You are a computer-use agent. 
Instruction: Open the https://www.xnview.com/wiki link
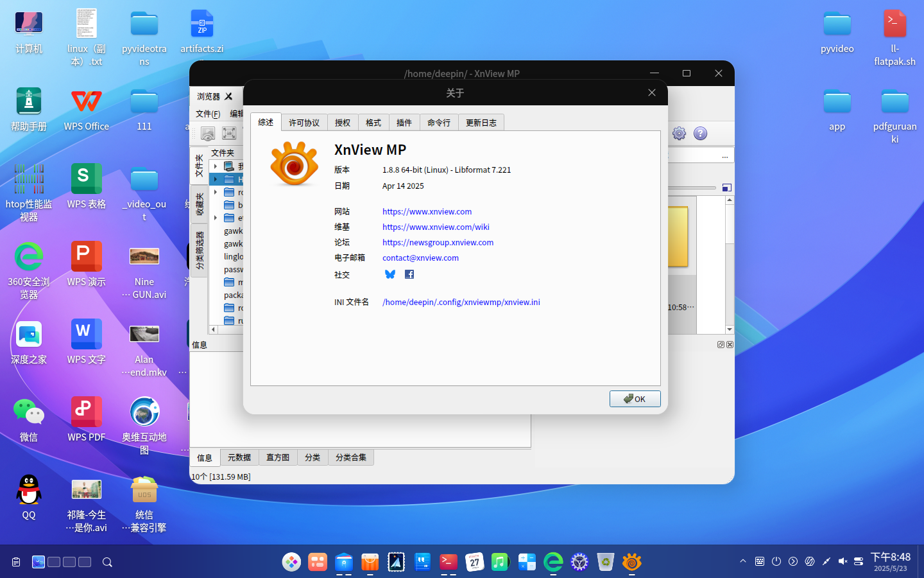click(x=436, y=227)
